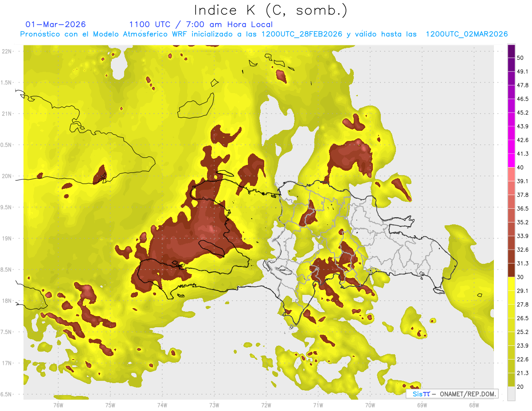Pick the magenta colorbar segment between 40 and 41.3

[x=512, y=160]
